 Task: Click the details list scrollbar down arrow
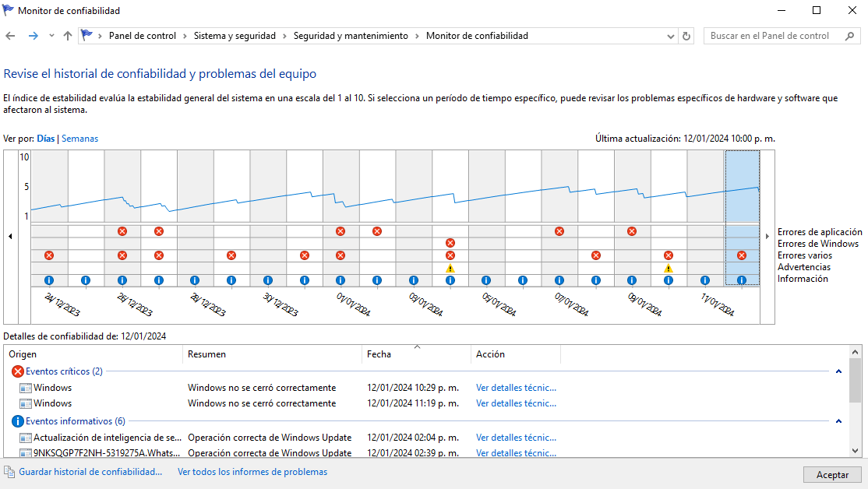856,451
